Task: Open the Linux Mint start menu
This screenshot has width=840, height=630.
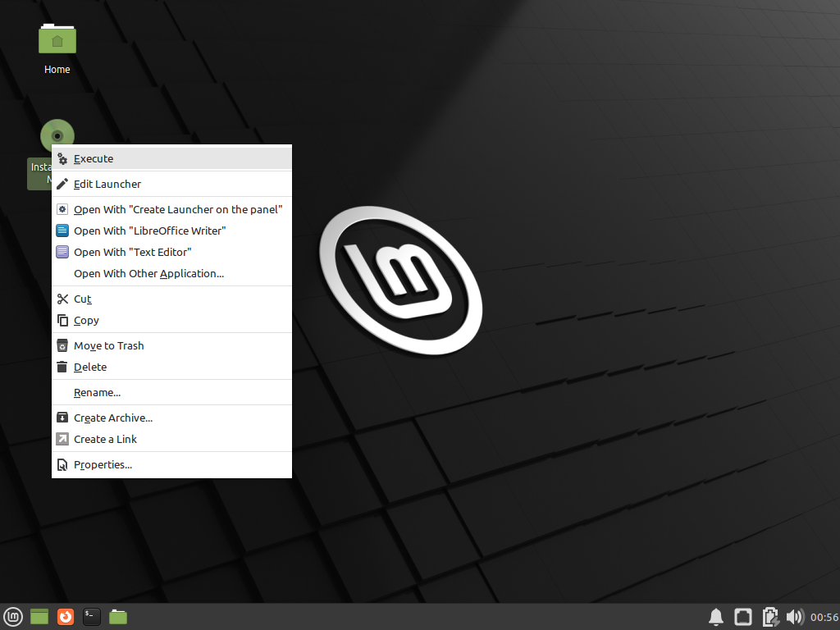Action: point(13,617)
